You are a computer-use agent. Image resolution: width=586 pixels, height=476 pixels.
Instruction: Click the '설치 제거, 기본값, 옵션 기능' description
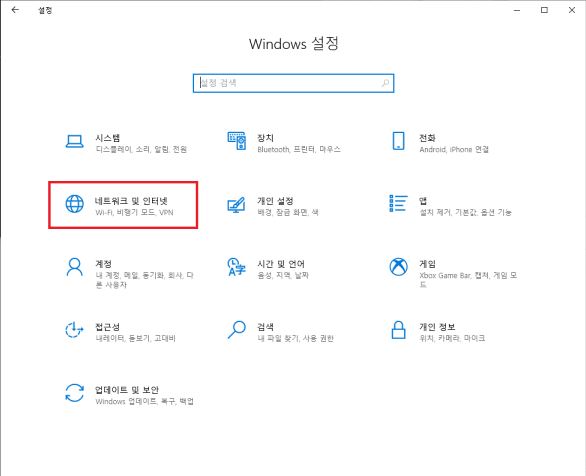coord(465,212)
